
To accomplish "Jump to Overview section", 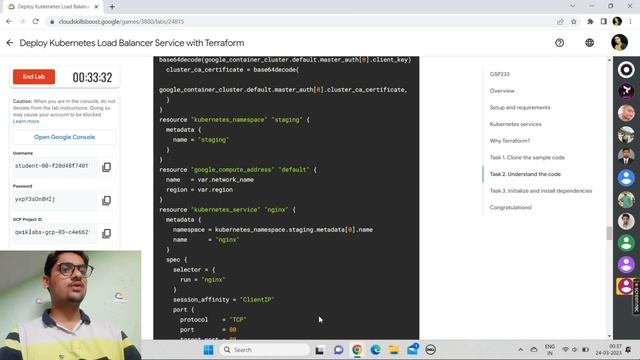I will tap(502, 91).
